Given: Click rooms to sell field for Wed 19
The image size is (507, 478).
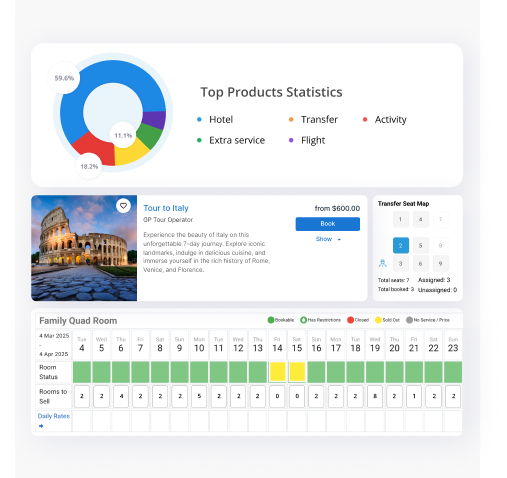Looking at the screenshot, I should point(375,396).
